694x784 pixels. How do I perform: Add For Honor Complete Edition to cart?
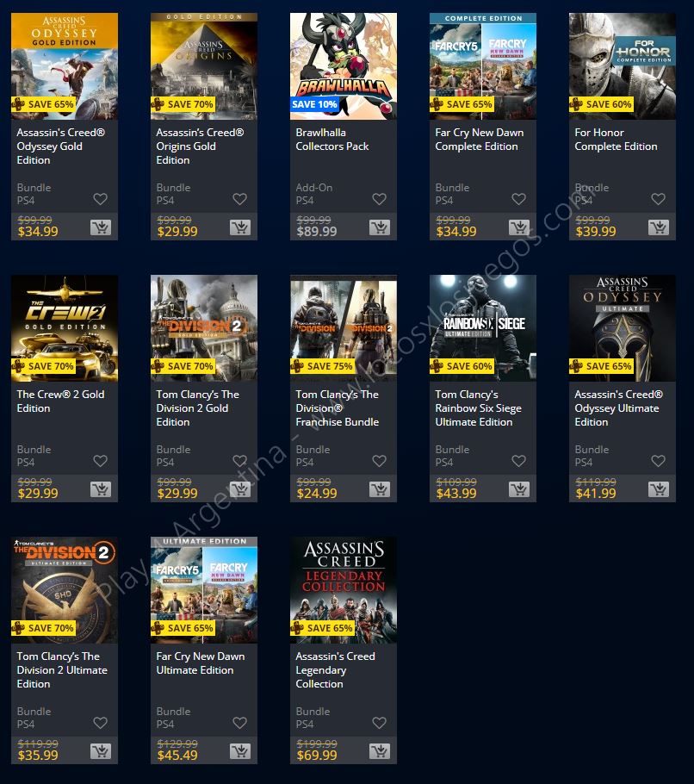click(659, 227)
